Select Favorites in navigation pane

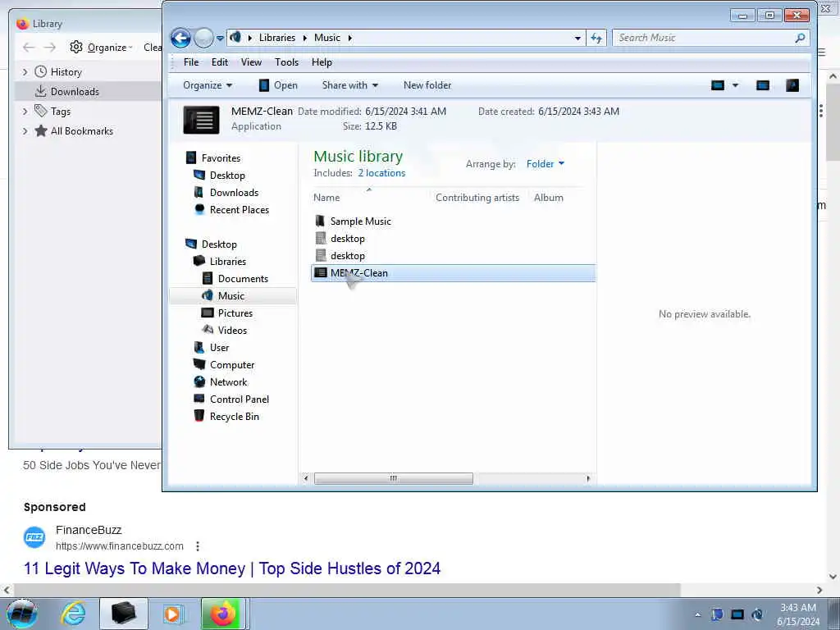[221, 158]
